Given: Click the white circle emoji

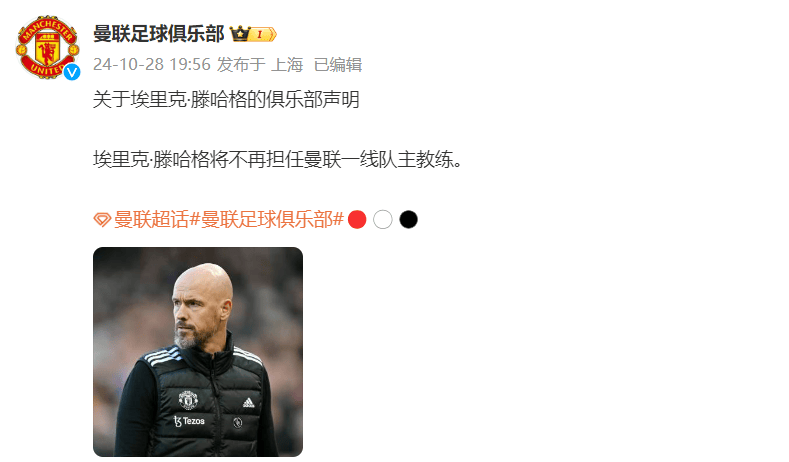Looking at the screenshot, I should (x=383, y=219).
